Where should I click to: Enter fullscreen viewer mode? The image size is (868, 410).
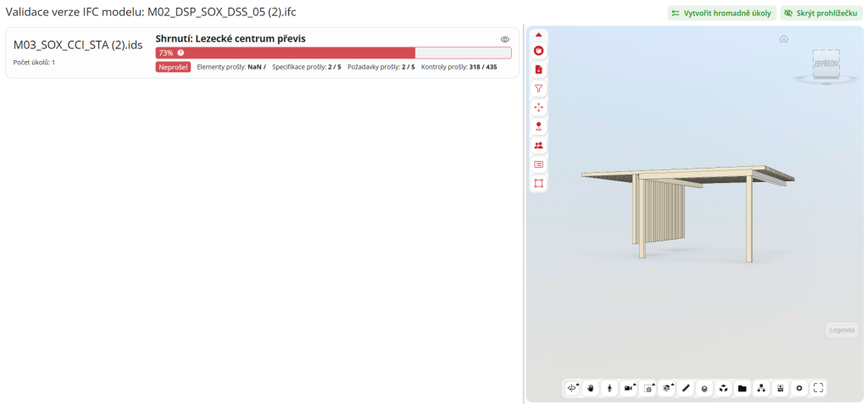point(818,388)
